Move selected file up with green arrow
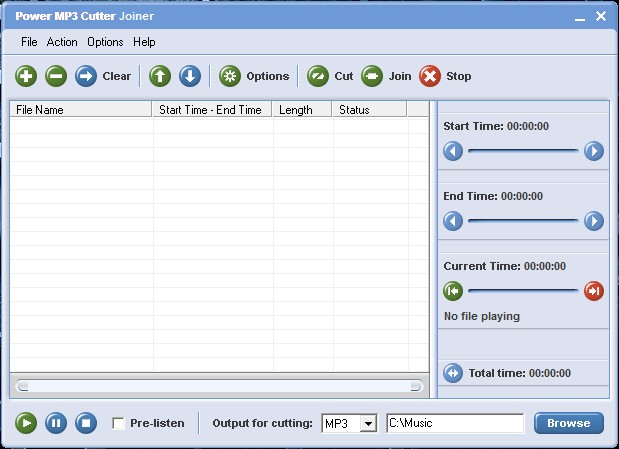Screen dimensions: 619x449 pyautogui.click(x=160, y=76)
